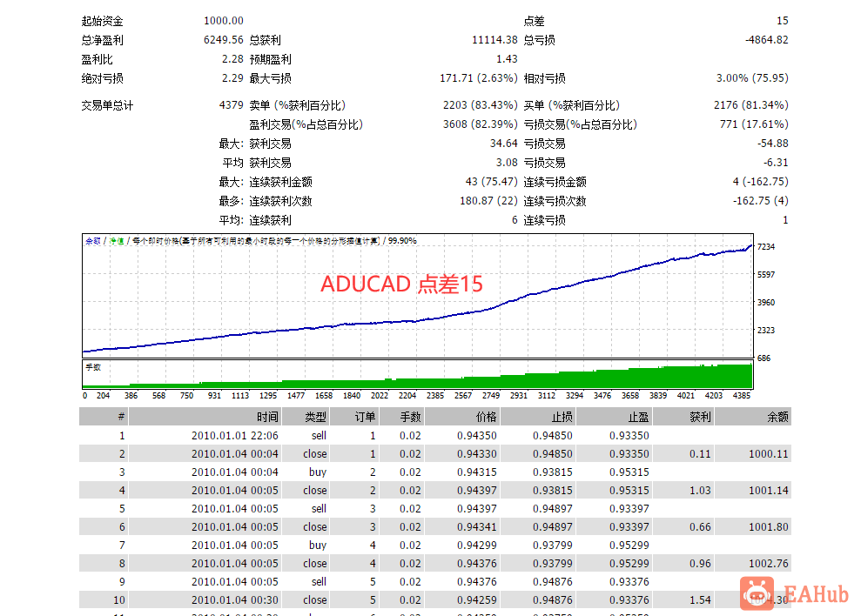
Task: Select the 最大亏损 value 171.71 (2.63%)
Action: pyautogui.click(x=479, y=78)
